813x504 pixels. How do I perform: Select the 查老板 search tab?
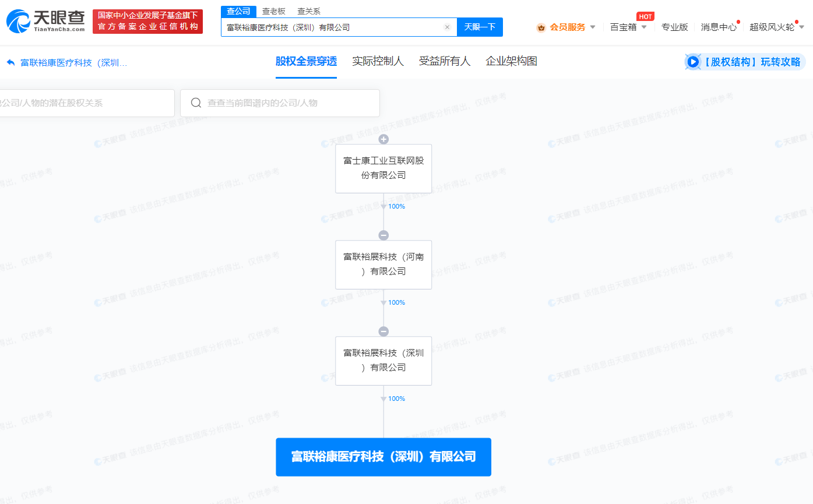coord(274,11)
